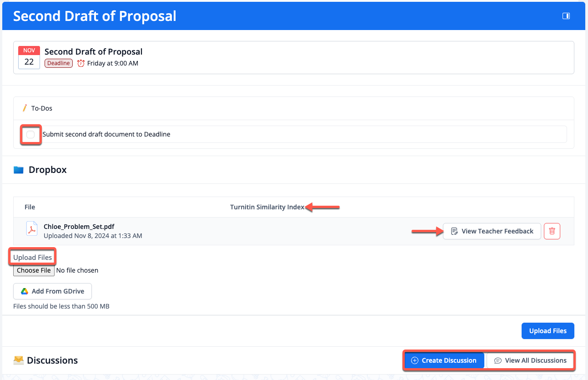The image size is (588, 380).
Task: Click the envelope icon beside Discussions
Action: (19, 360)
